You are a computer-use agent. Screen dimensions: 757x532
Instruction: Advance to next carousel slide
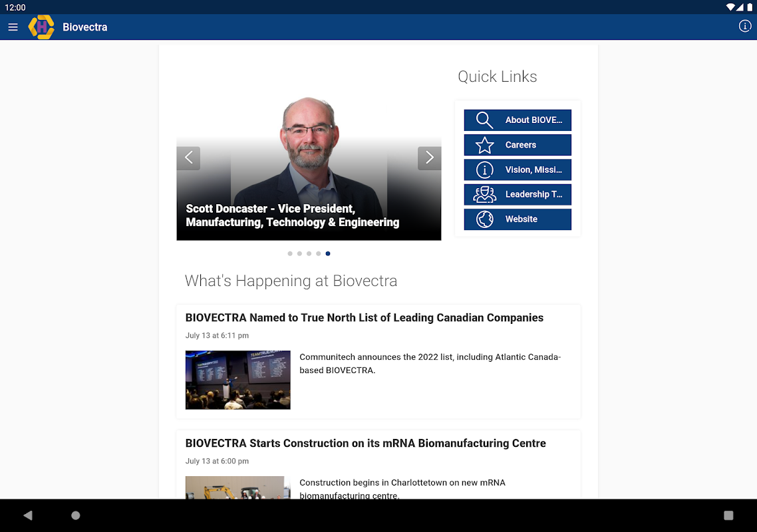coord(429,158)
